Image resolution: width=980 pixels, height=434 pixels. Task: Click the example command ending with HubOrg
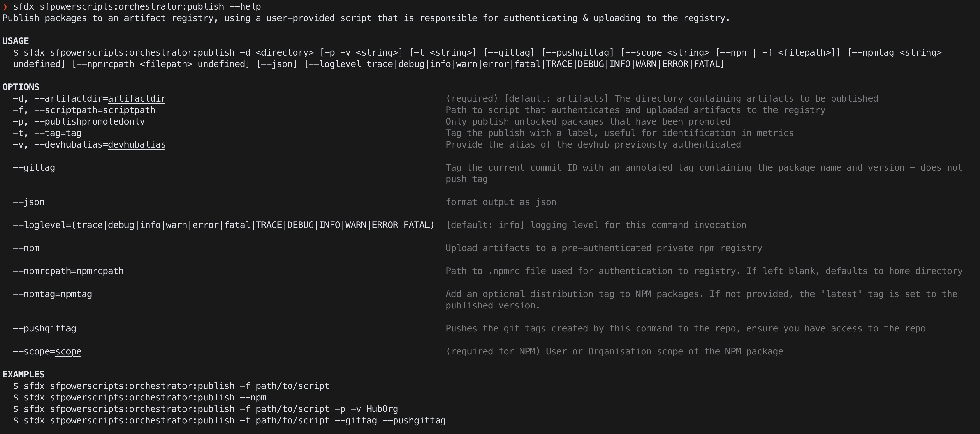click(206, 409)
